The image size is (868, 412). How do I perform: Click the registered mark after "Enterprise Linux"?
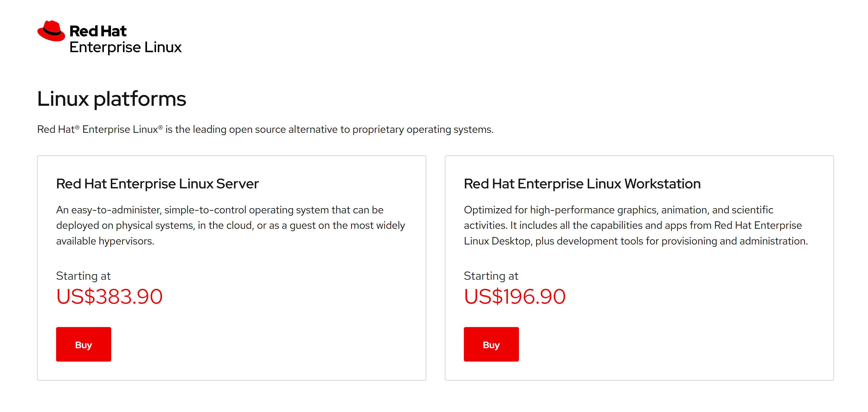click(x=160, y=127)
